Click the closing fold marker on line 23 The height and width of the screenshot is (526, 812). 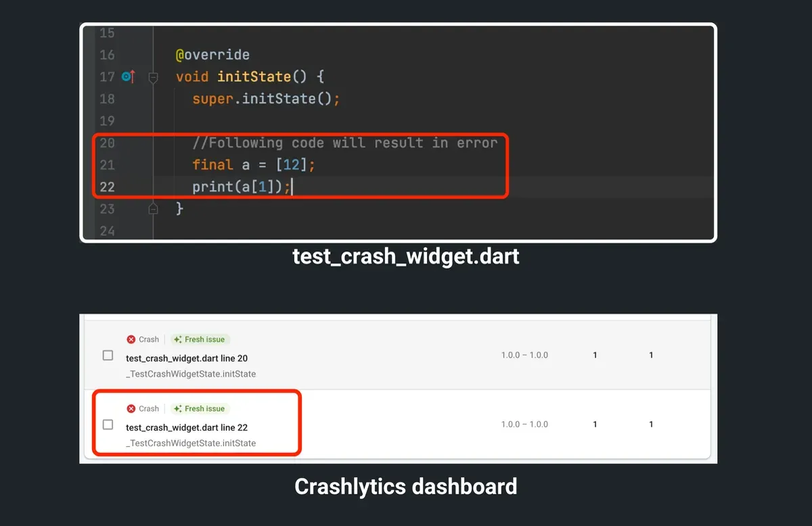click(153, 209)
